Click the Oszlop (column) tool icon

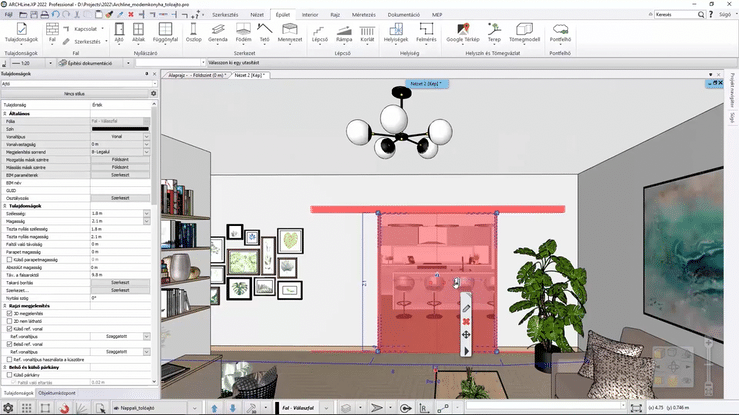coord(195,36)
